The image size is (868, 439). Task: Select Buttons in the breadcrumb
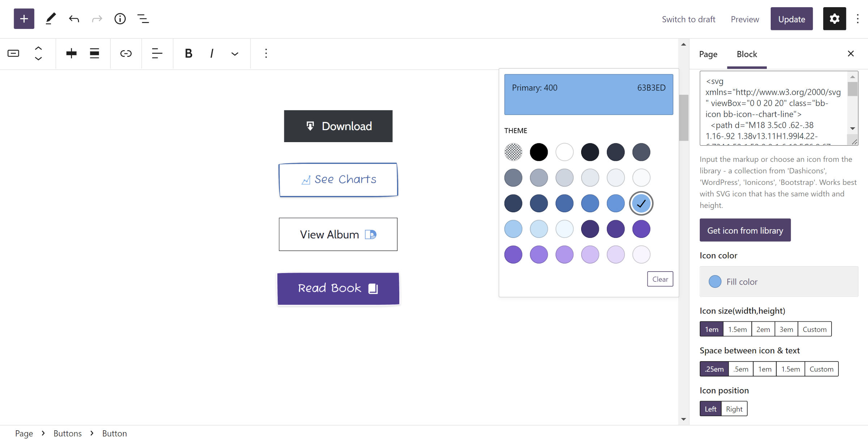(x=67, y=433)
